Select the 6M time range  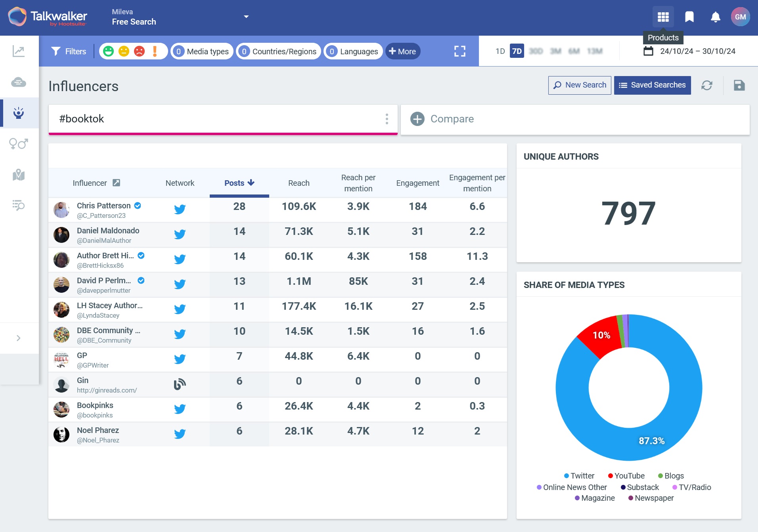click(x=574, y=51)
